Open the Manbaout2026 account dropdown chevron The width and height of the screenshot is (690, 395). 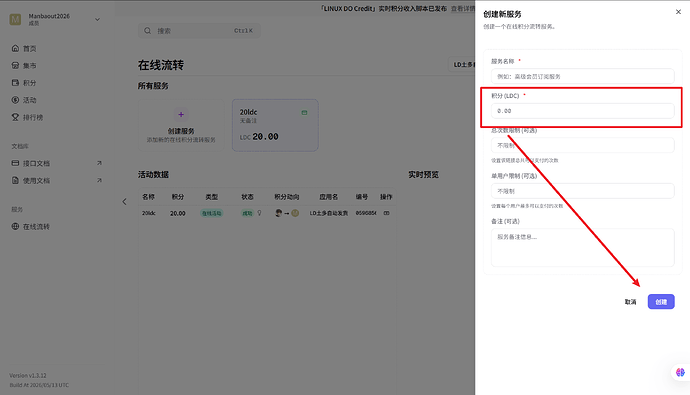(97, 19)
